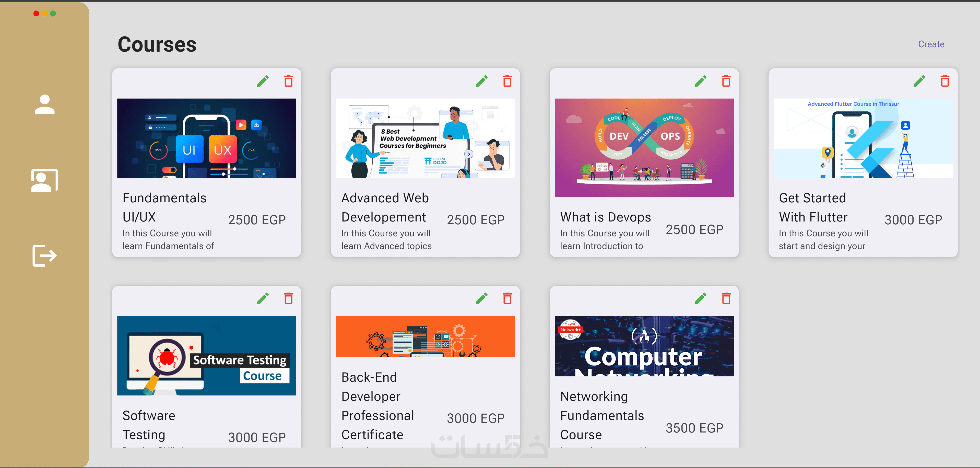Delete the Get Started With Flutter course
Image resolution: width=980 pixels, height=468 pixels.
[944, 81]
